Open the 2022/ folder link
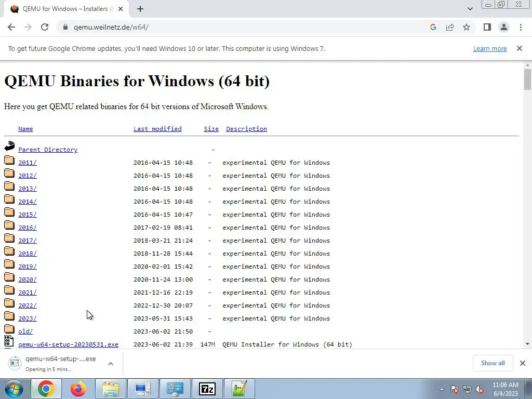Viewport: 532px width, 399px height. pyautogui.click(x=28, y=305)
